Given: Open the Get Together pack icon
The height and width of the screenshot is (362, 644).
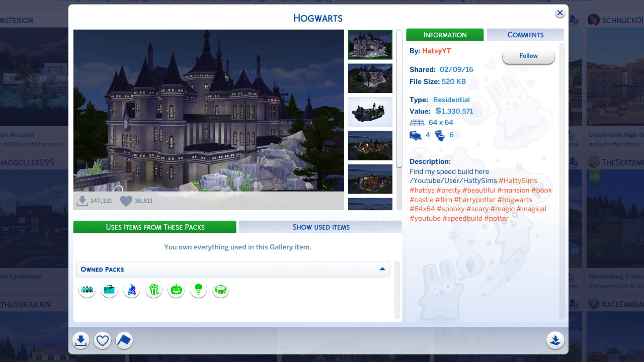Looking at the screenshot, I should [88, 290].
